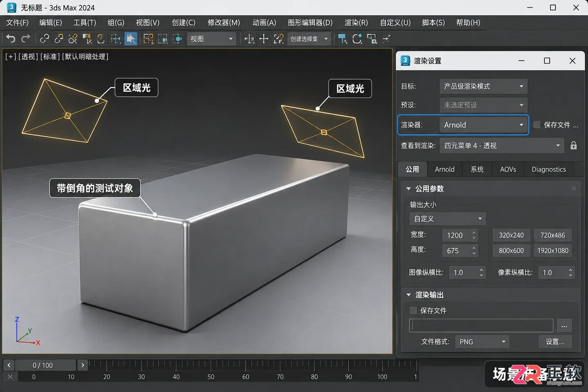Open the 自定义 output size dropdown
The image size is (588, 392).
click(448, 219)
